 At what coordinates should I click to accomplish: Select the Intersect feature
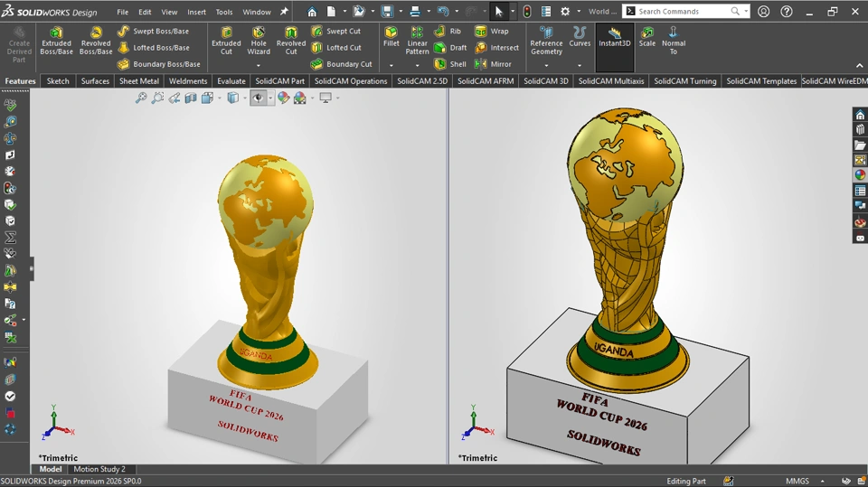497,48
